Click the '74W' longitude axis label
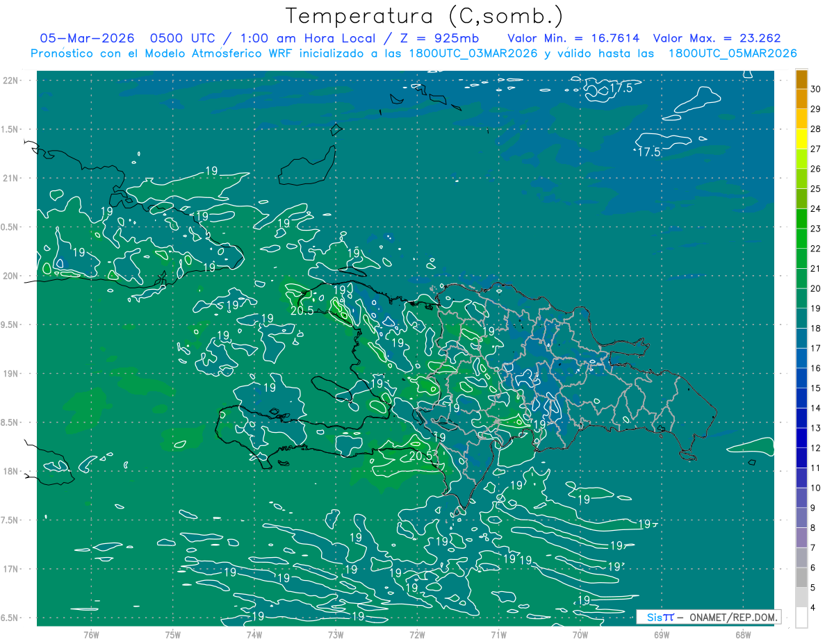This screenshot has width=834, height=644. pos(254,634)
